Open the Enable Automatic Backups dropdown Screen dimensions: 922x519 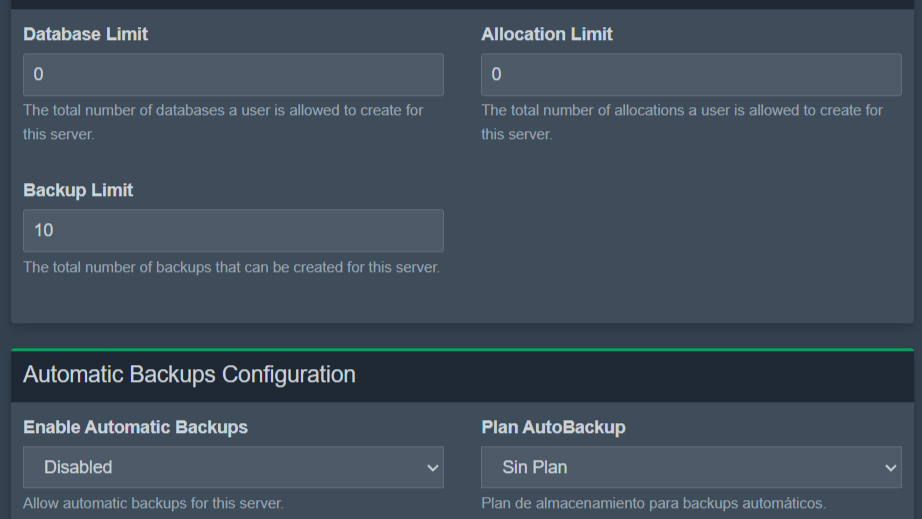233,467
